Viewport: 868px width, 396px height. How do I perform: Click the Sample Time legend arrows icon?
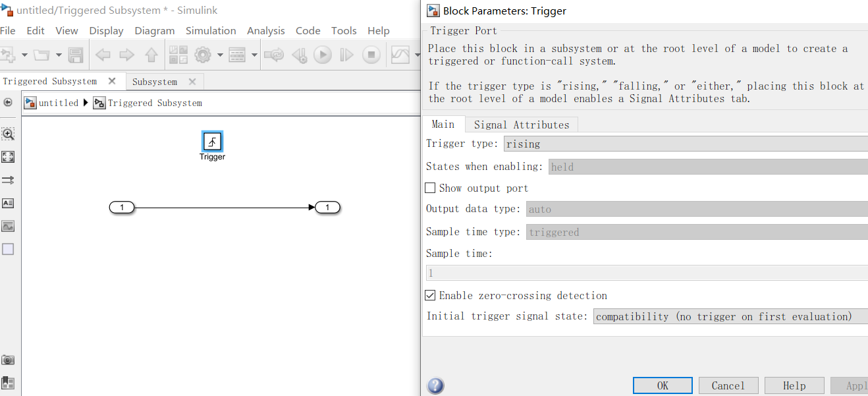click(x=8, y=180)
